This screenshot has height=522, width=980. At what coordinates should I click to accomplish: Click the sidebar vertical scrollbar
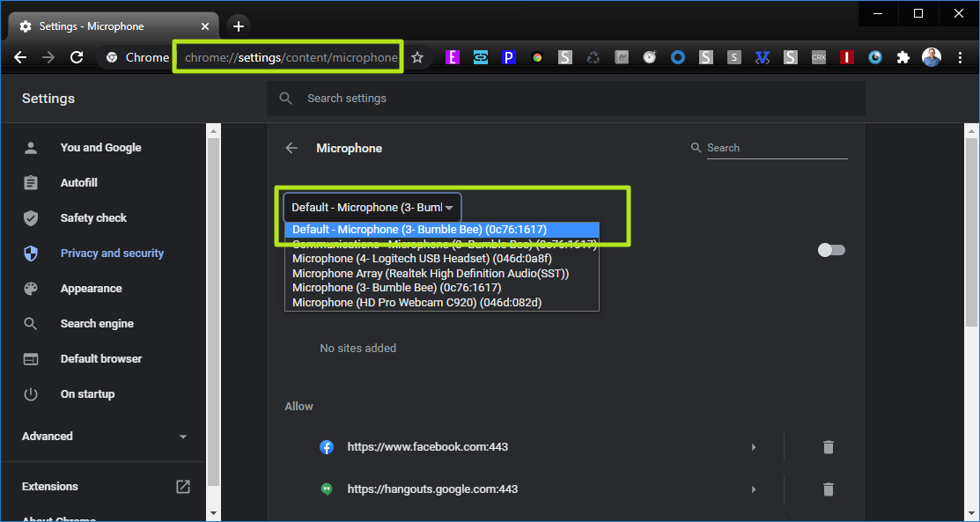[x=213, y=312]
